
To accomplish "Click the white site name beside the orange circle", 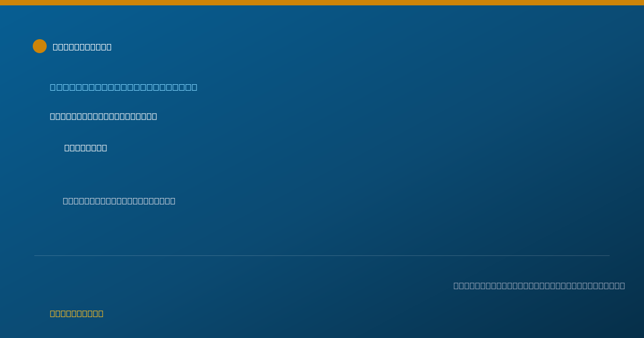I will (x=82, y=47).
